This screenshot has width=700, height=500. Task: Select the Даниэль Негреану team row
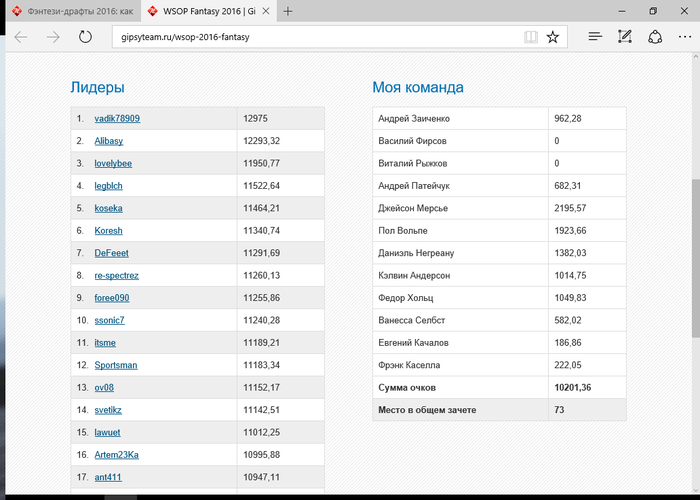[x=499, y=253]
